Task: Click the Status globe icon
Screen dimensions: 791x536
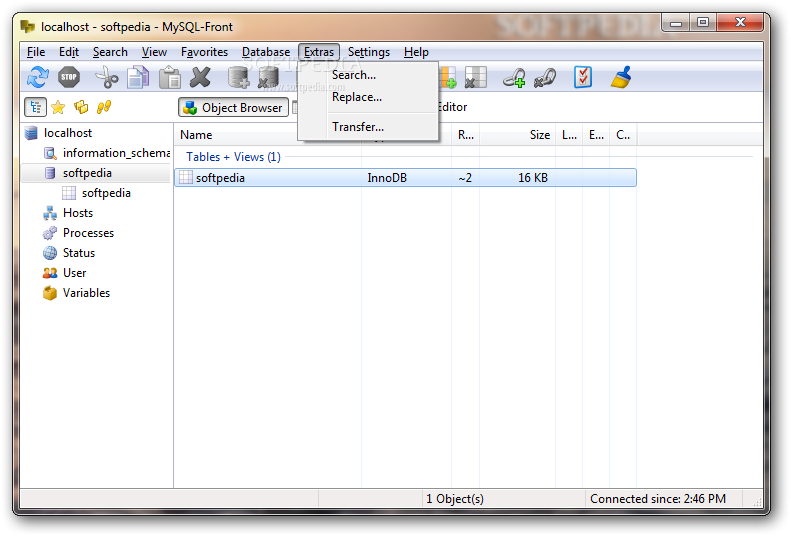Action: coord(50,253)
